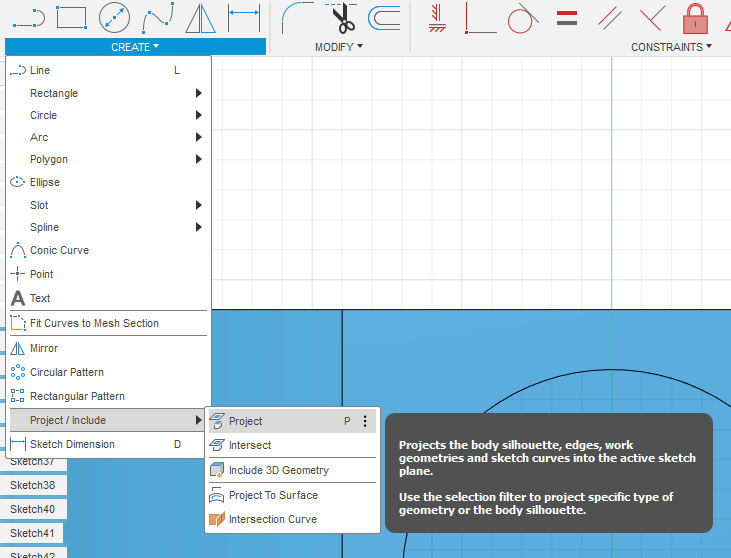Apply the Fix/Unfix lock constraint
Viewport: 731px width, 558px height.
coord(695,18)
